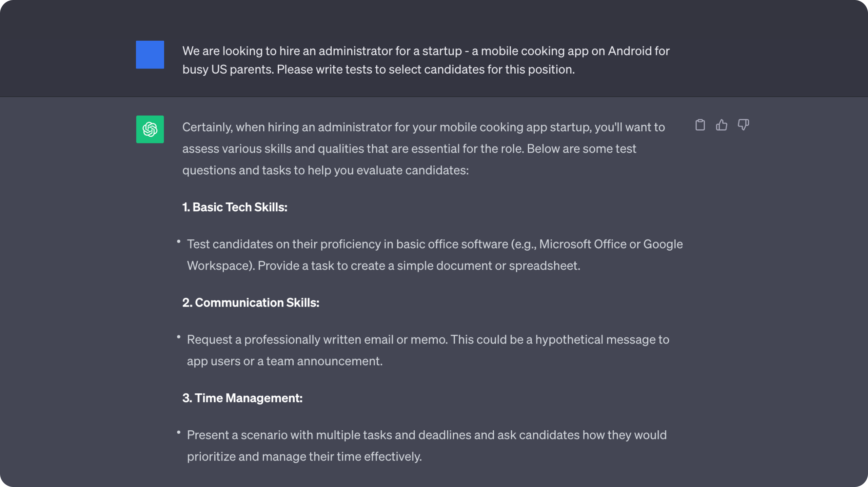
Task: Click the green ChatGPT avatar icon
Action: [150, 129]
